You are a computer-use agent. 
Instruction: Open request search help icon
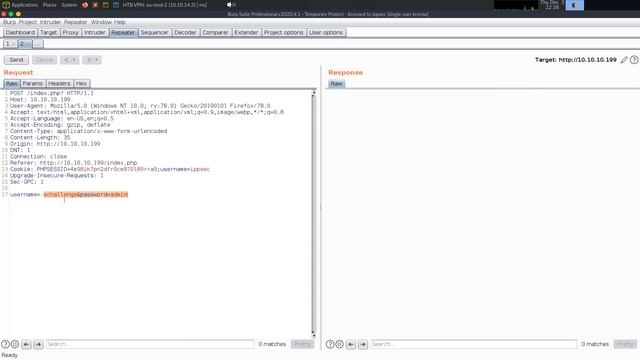pyautogui.click(x=5, y=344)
